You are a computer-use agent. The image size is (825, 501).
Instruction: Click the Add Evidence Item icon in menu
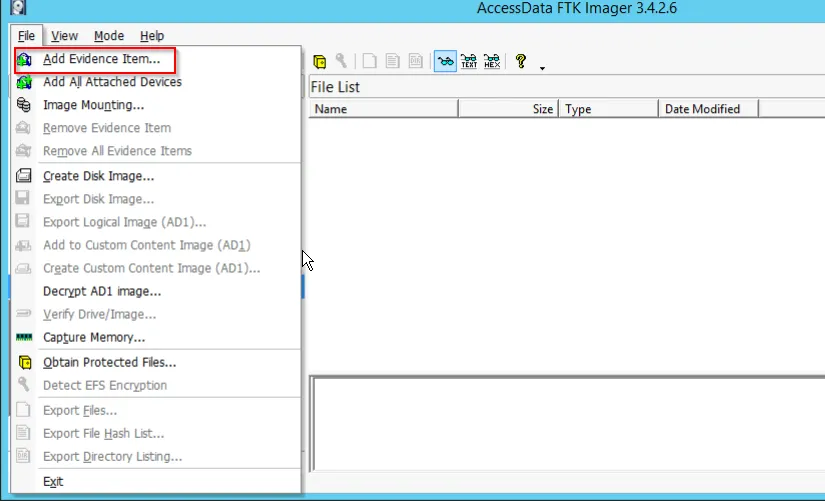click(24, 59)
